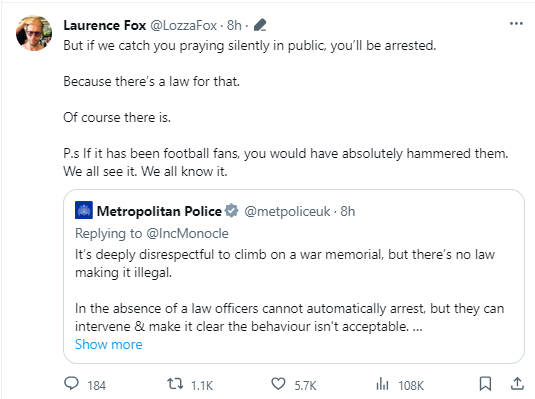Click the verified badge next to Metropolitan Police
The height and width of the screenshot is (399, 535).
(232, 211)
